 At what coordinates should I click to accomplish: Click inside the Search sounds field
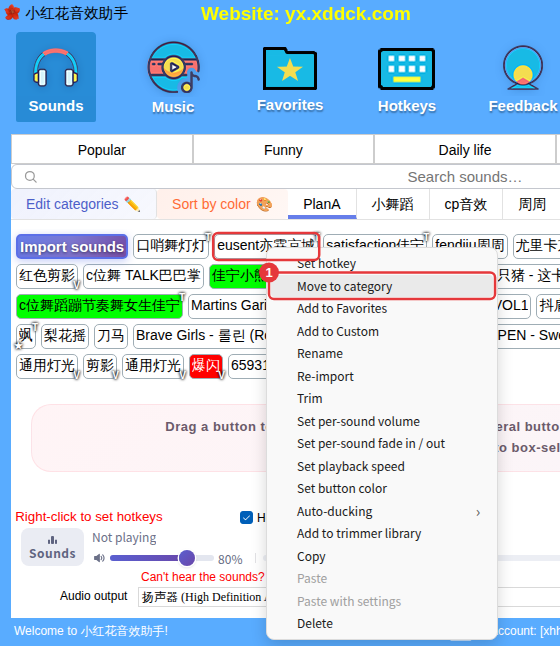(286, 177)
